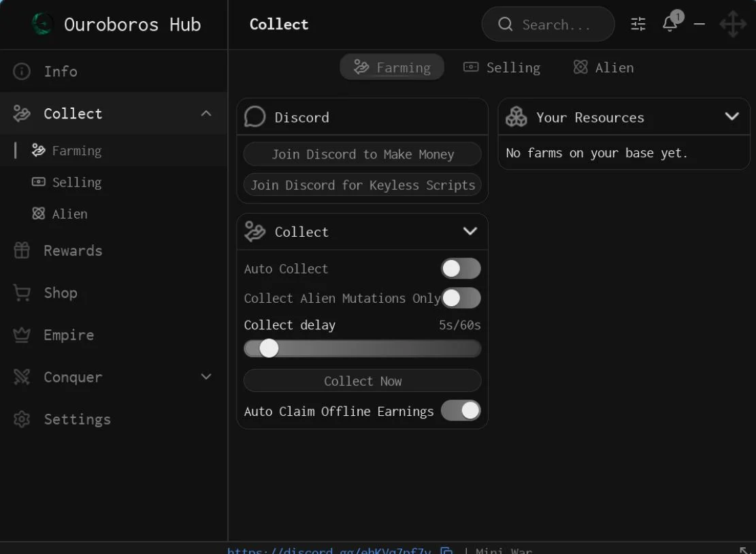This screenshot has width=756, height=554.
Task: Click the move window arrows icon
Action: pyautogui.click(x=733, y=24)
